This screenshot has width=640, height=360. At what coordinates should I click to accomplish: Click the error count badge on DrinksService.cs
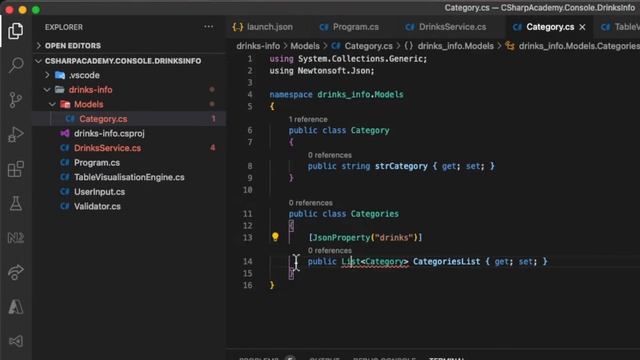pos(213,148)
